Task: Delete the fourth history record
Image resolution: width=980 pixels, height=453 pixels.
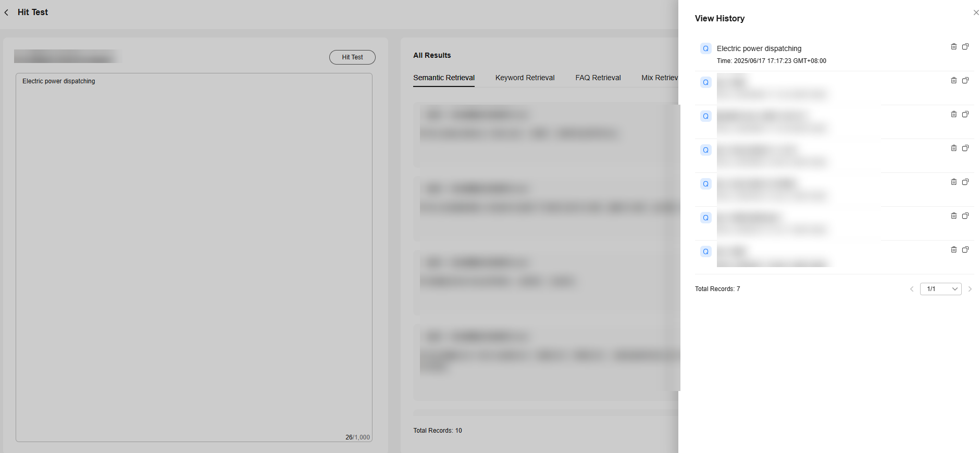Action: [953, 148]
